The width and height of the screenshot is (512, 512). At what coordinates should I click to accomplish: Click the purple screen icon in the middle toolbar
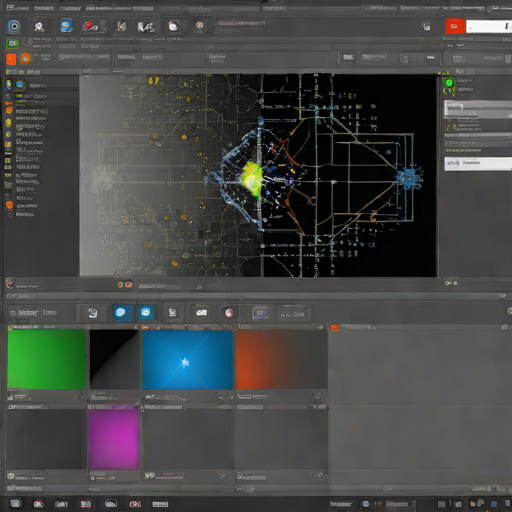(260, 313)
